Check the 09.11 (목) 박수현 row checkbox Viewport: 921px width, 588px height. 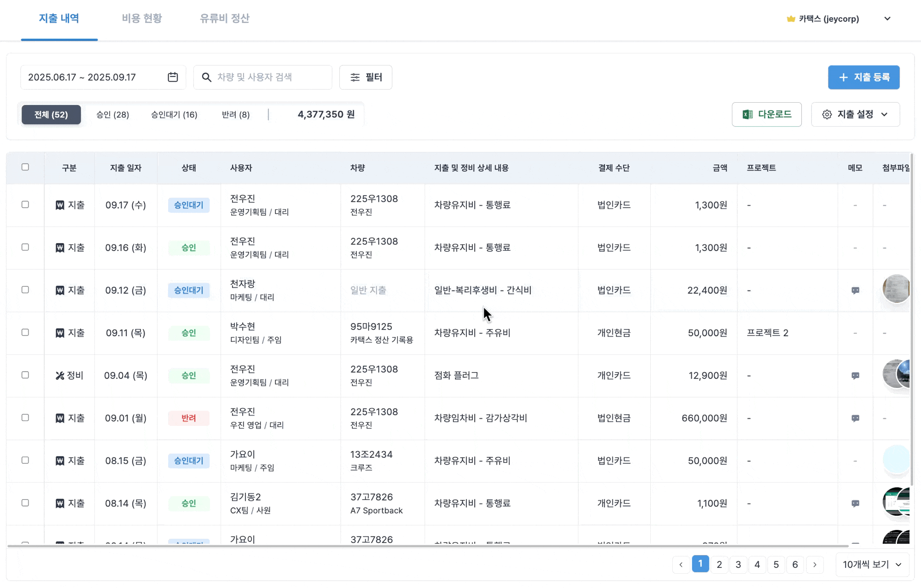click(x=25, y=332)
